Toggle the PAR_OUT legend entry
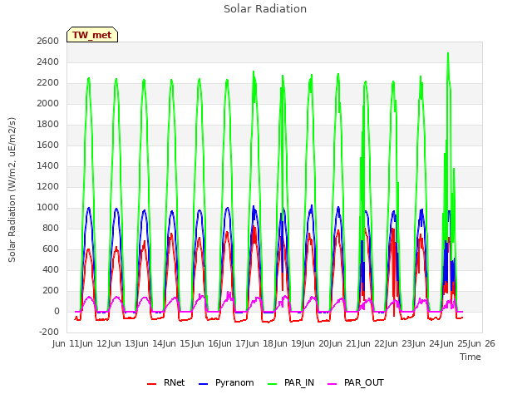This screenshot has width=532, height=399. click(356, 382)
